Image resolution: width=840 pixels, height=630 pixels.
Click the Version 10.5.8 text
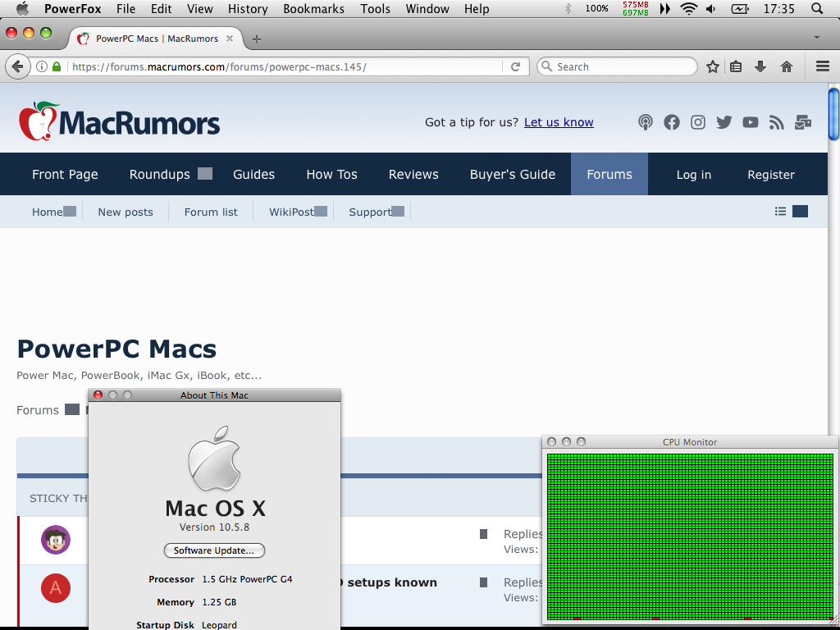pyautogui.click(x=214, y=527)
